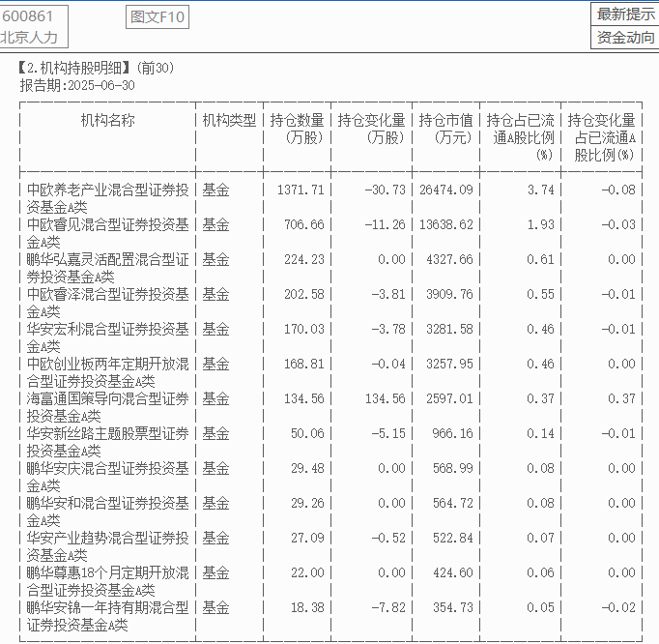Open 最新提示 tab
Screen dimensions: 659x644
[625, 15]
